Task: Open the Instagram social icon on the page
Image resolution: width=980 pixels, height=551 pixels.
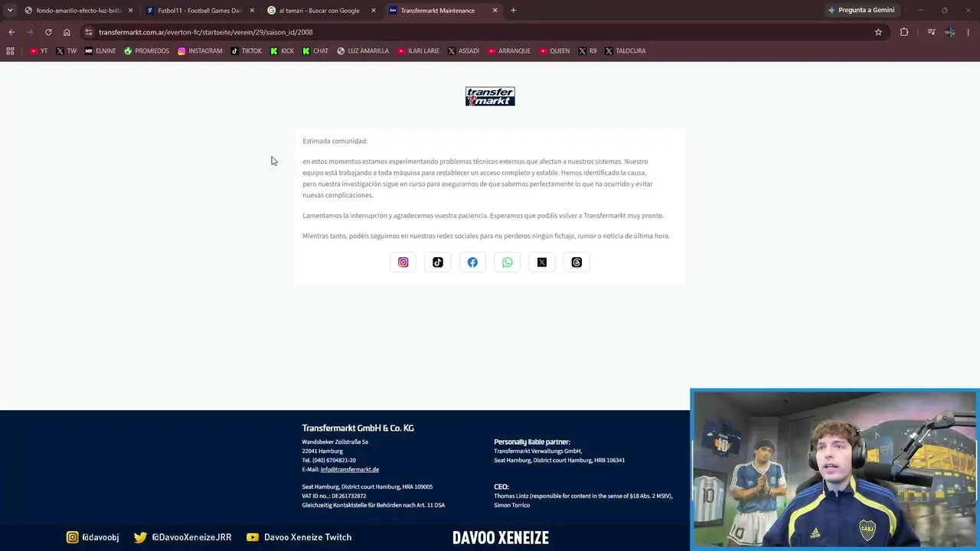Action: pyautogui.click(x=403, y=262)
